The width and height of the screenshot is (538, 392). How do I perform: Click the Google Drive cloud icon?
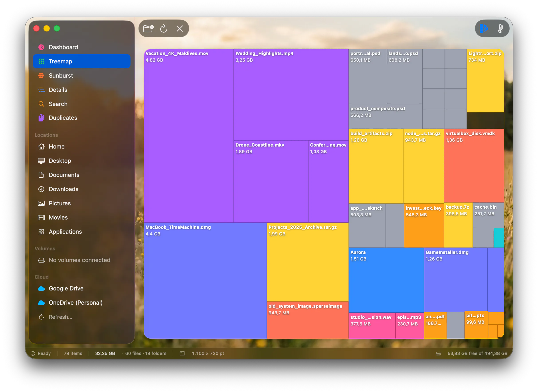(41, 289)
